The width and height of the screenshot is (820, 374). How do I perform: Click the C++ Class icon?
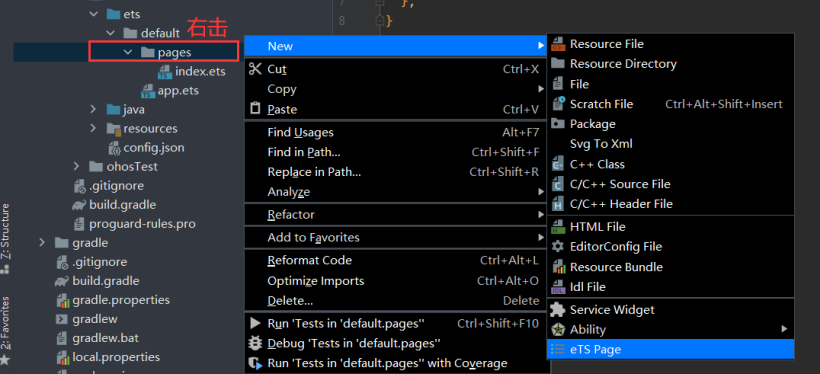coord(558,164)
